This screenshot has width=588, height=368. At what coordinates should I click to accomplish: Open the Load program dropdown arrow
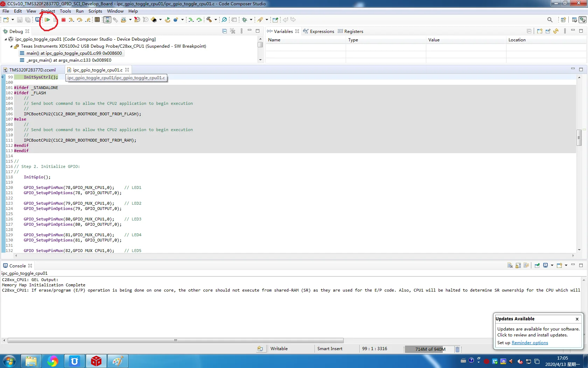click(x=130, y=20)
